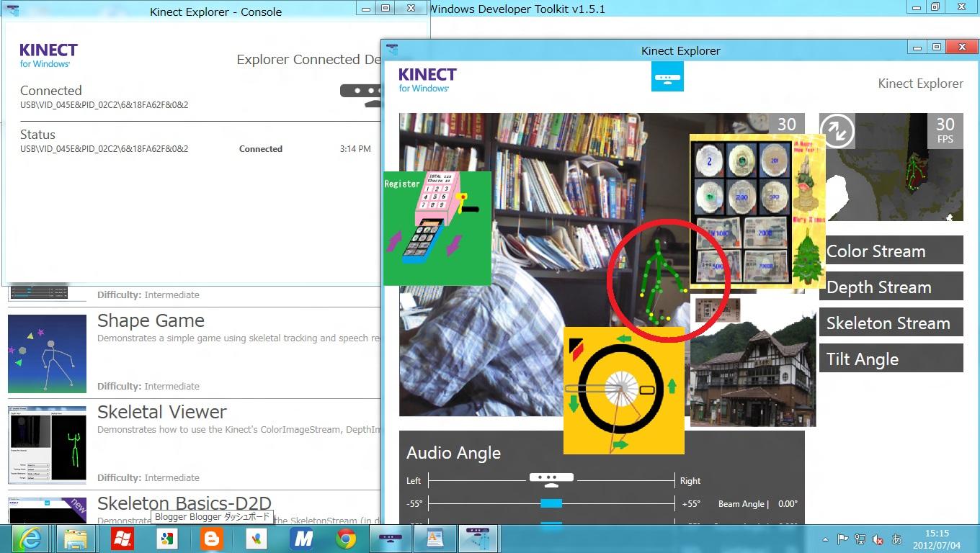Viewport: 980px width, 553px height.
Task: Open the Skeletal Viewer sample title
Action: 162,412
